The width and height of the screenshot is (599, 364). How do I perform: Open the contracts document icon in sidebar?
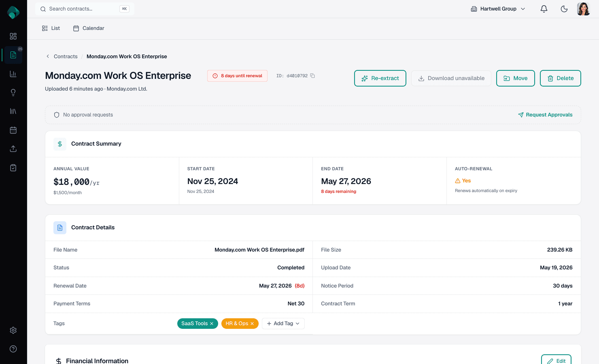pos(13,55)
